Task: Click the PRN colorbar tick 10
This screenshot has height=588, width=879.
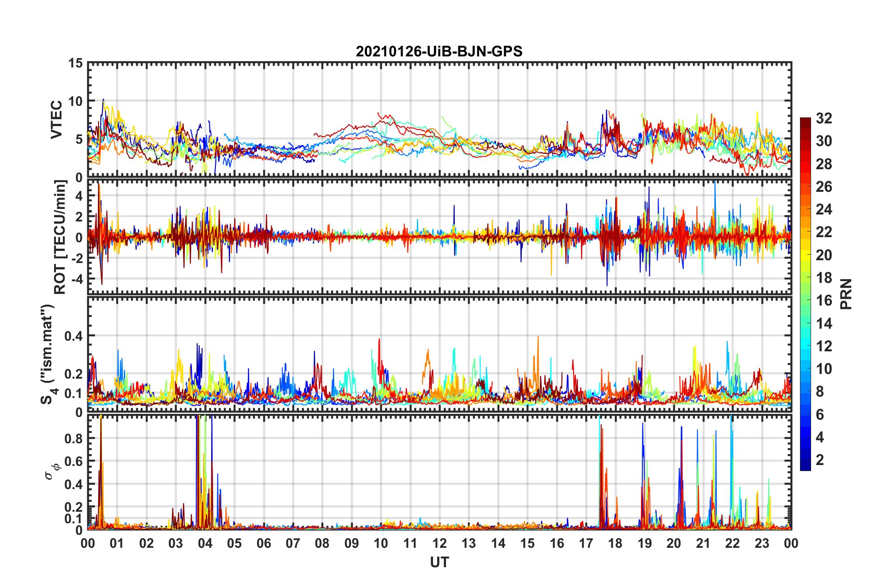Action: 824,369
